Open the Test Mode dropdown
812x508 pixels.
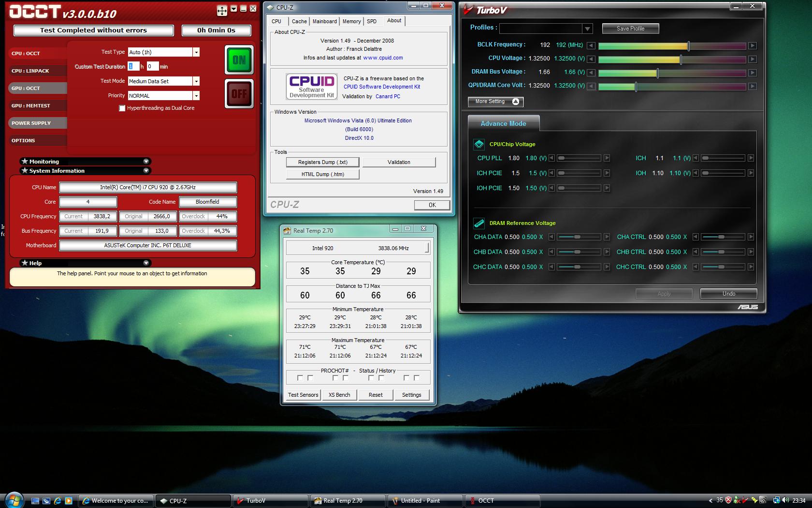[x=196, y=81]
